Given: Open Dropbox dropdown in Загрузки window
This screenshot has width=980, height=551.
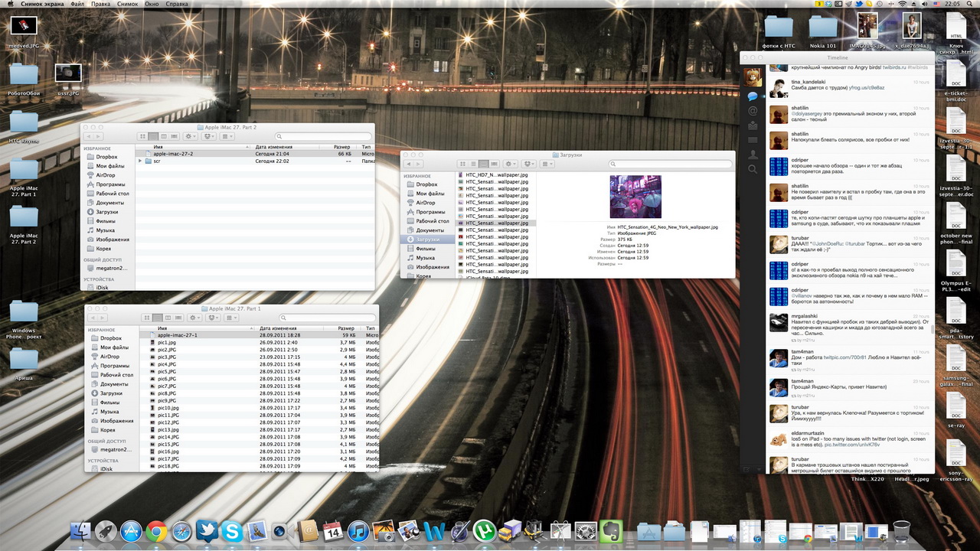Looking at the screenshot, I should 529,164.
